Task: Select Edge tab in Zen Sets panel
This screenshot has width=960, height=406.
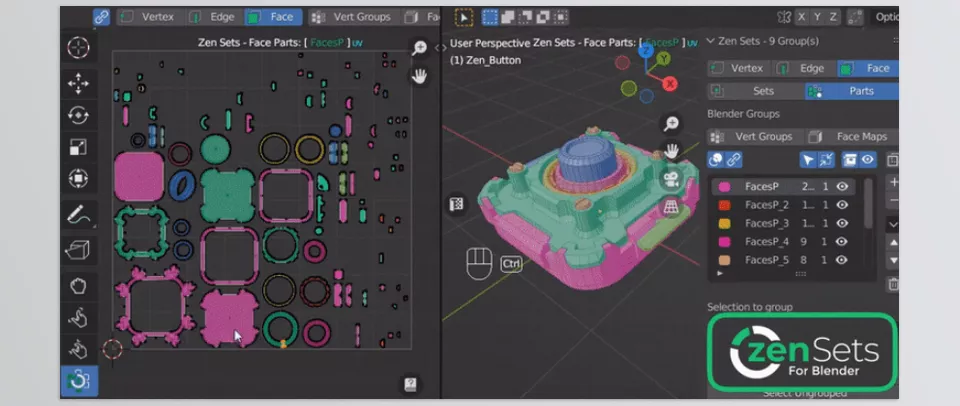Action: [804, 69]
